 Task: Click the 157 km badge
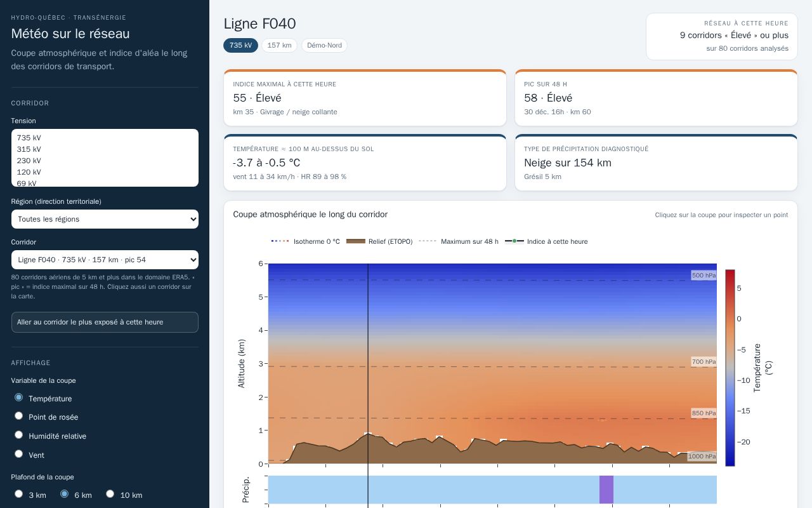[x=279, y=45]
